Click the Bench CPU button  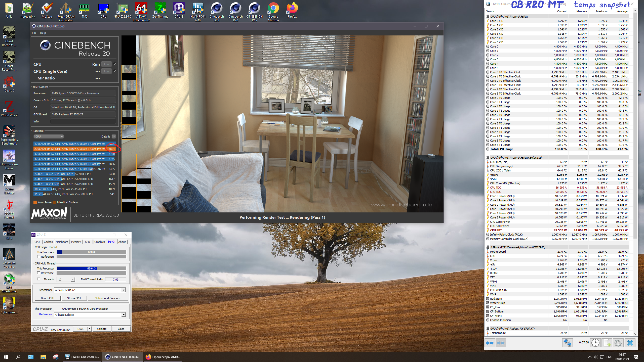pos(48,298)
